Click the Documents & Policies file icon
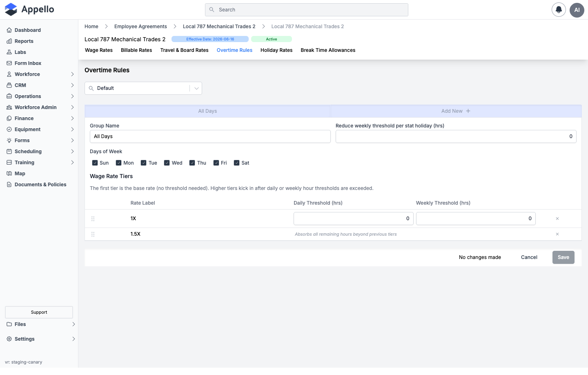The image size is (588, 375). pyautogui.click(x=9, y=185)
